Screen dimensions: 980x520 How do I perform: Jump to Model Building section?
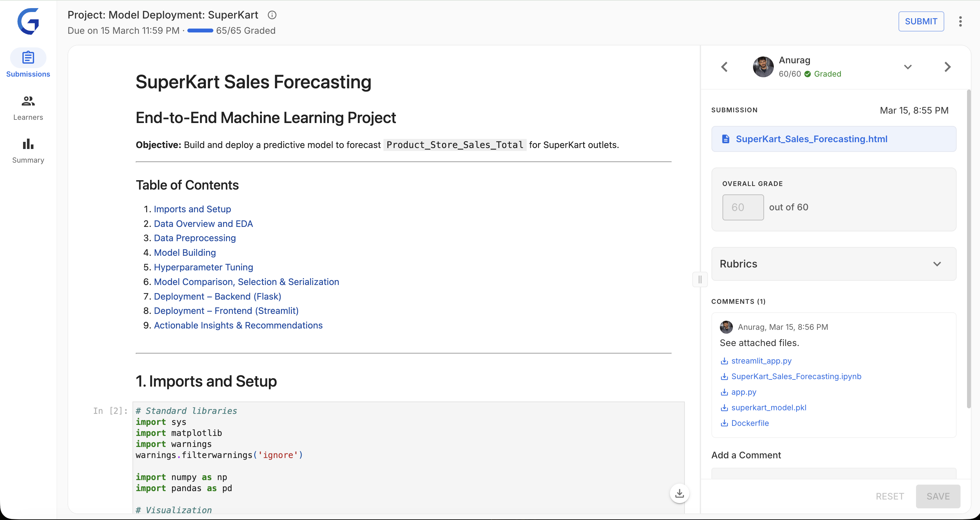click(x=184, y=253)
